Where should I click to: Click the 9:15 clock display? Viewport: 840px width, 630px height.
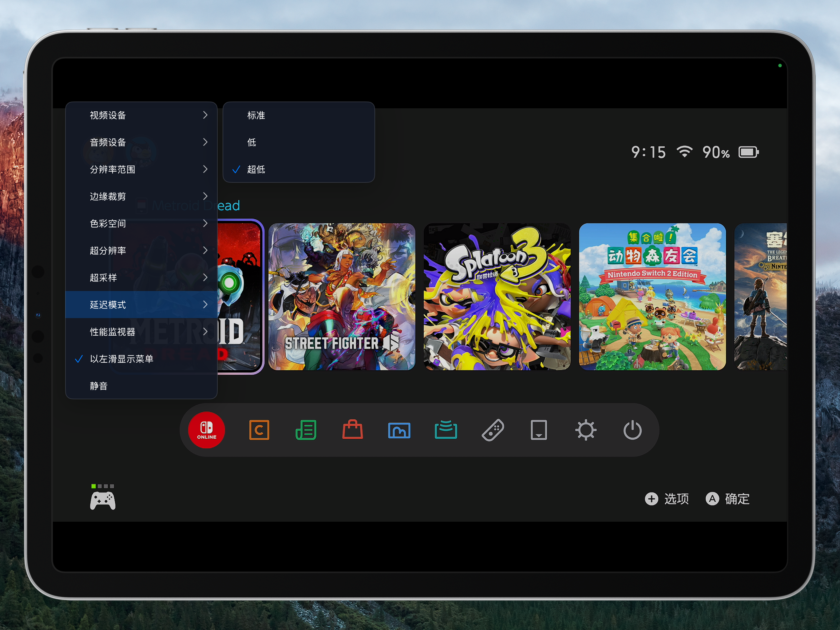click(x=648, y=152)
